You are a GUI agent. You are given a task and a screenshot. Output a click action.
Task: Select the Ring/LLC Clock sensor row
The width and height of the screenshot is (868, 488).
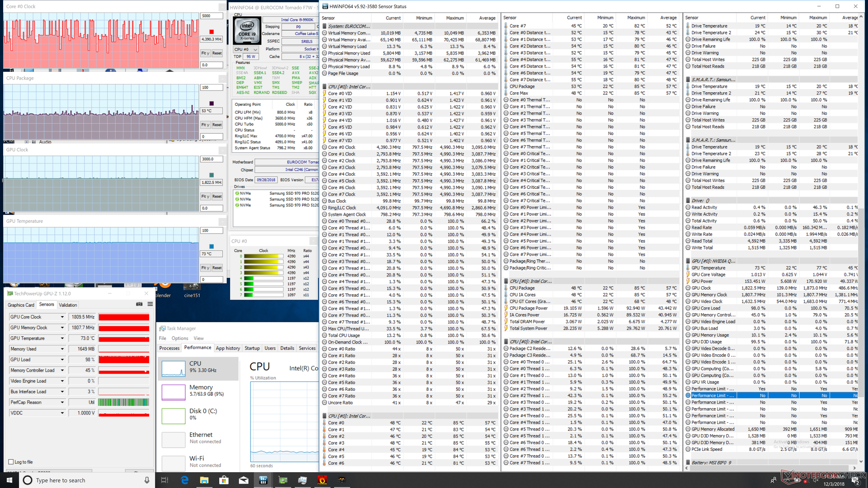pyautogui.click(x=409, y=208)
